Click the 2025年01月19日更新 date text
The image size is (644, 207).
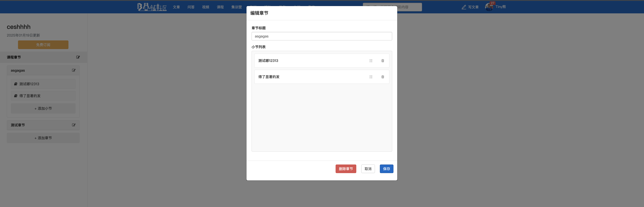23,36
